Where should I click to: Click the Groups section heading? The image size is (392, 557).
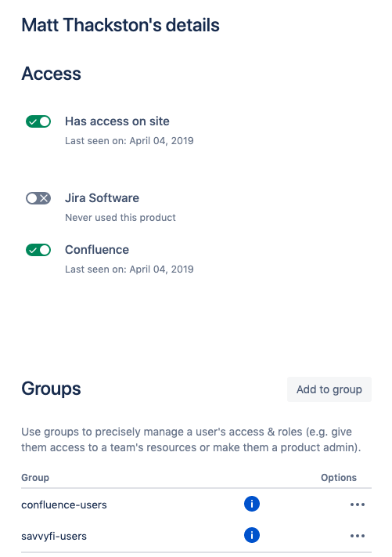click(x=51, y=389)
